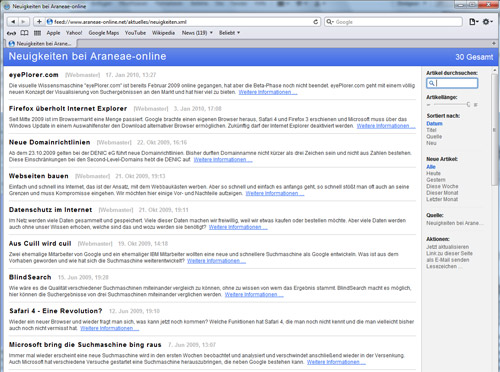The width and height of the screenshot is (500, 372).
Task: Click Weitere Informationen under Safari 4 article
Action: [x=109, y=328]
